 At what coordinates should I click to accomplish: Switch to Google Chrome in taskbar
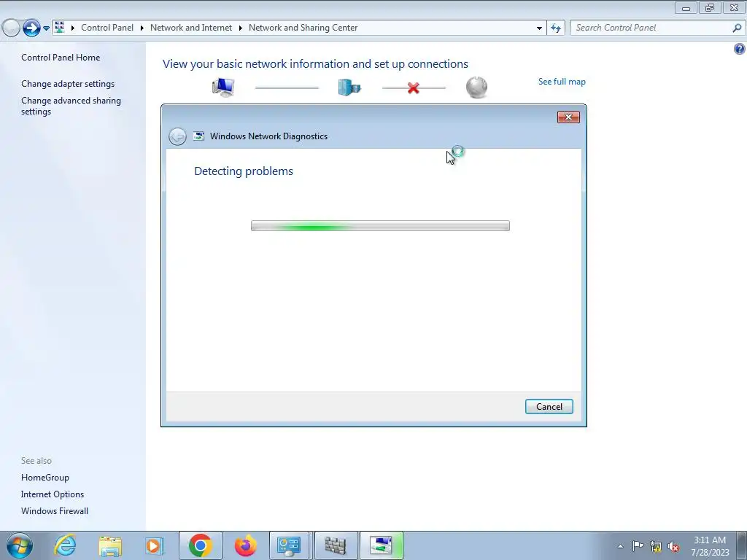pos(200,545)
